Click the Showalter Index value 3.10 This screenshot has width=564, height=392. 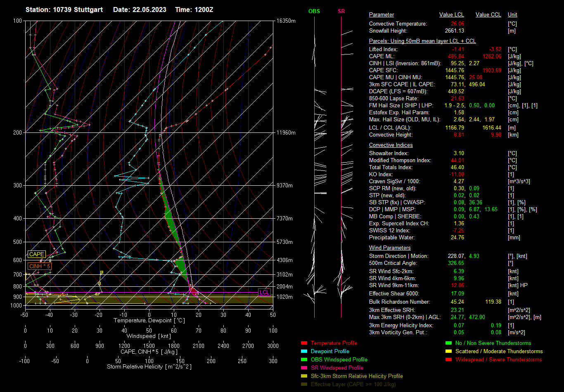click(x=459, y=153)
